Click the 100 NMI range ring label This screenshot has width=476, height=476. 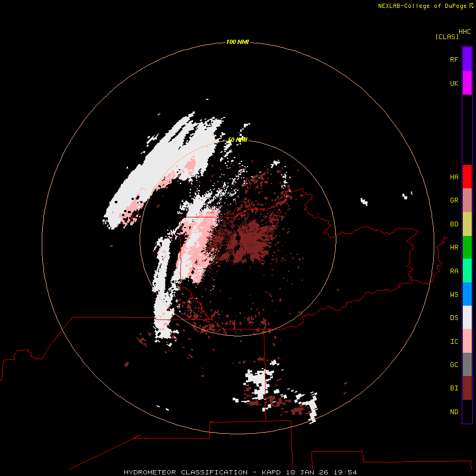(x=237, y=42)
